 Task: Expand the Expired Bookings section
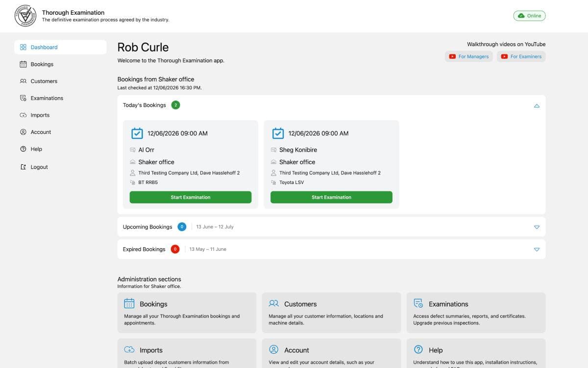[x=537, y=249]
